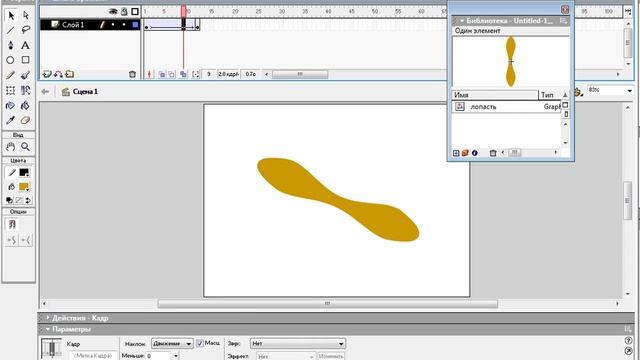This screenshot has width=640, height=360.
Task: Open stroke color swatch
Action: pyautogui.click(x=24, y=173)
